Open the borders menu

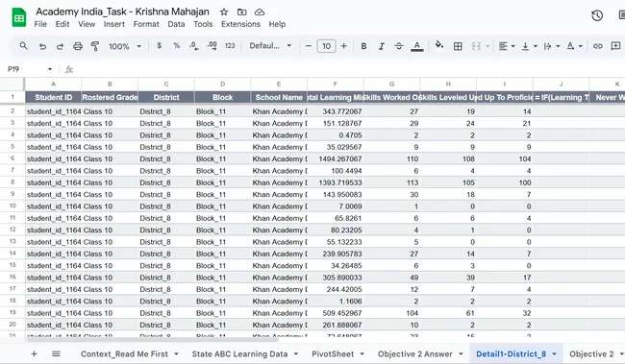click(458, 46)
